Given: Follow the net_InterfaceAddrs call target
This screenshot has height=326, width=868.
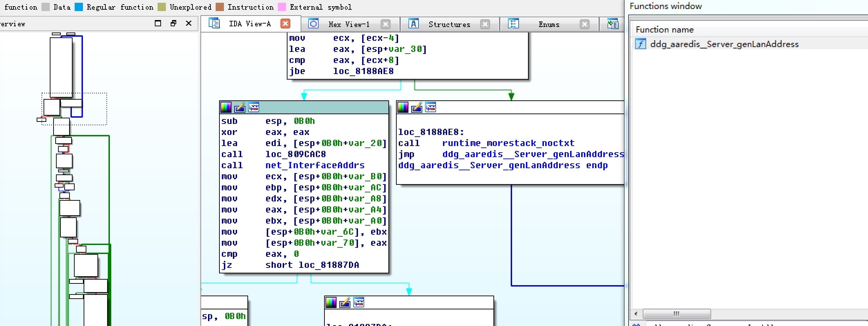Looking at the screenshot, I should [314, 165].
